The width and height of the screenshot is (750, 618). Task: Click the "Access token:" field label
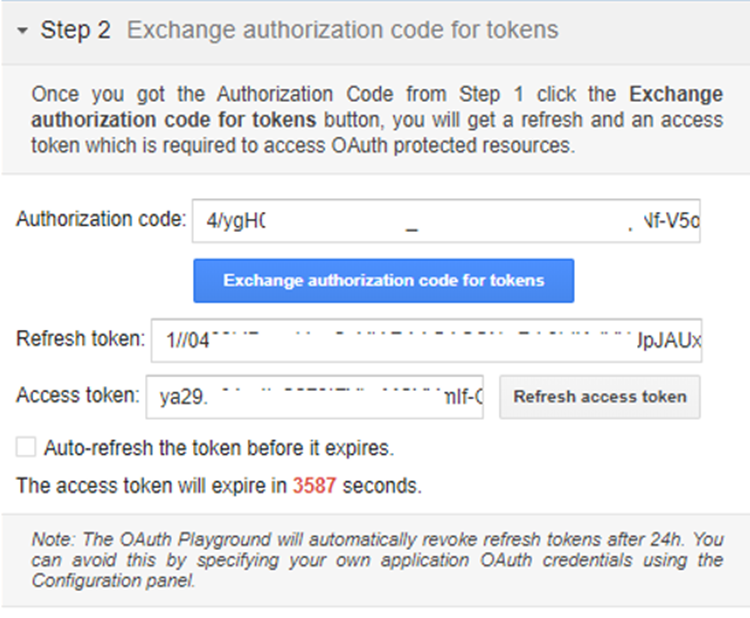coord(77,396)
